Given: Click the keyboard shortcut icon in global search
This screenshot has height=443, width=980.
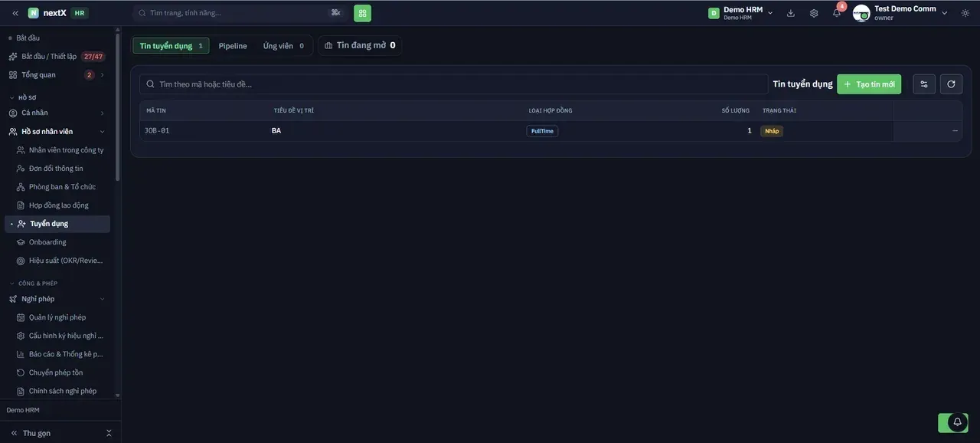Looking at the screenshot, I should [x=335, y=12].
